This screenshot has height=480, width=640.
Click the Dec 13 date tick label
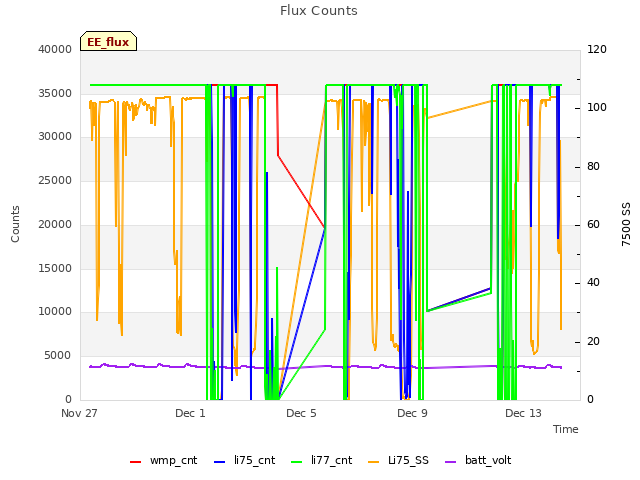point(523,413)
